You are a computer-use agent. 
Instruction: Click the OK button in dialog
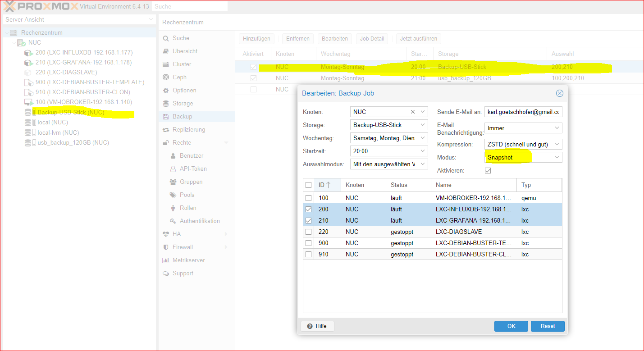pyautogui.click(x=511, y=326)
